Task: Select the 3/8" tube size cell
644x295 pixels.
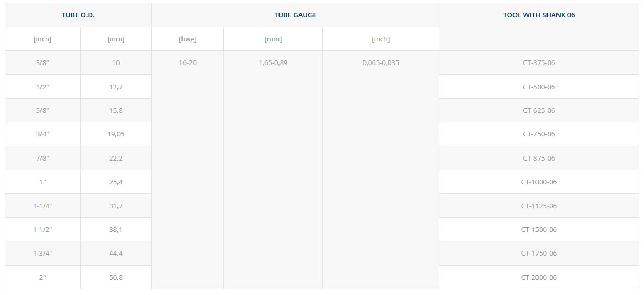Action: 42,62
